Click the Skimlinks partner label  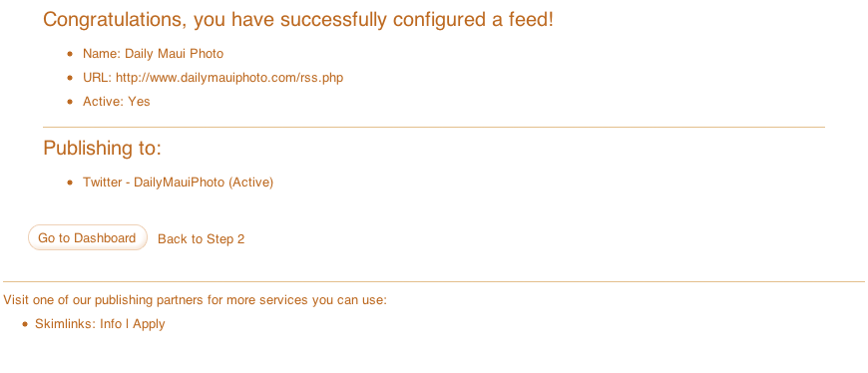tap(65, 324)
